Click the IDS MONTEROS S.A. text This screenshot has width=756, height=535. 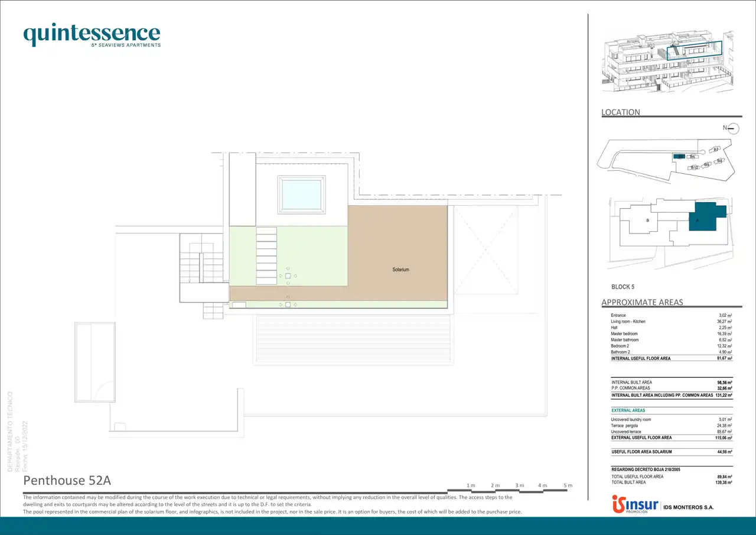pyautogui.click(x=689, y=507)
